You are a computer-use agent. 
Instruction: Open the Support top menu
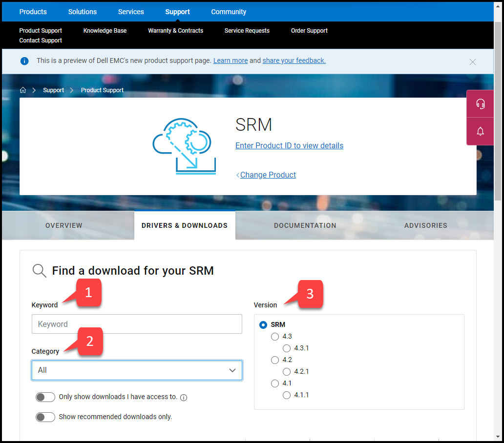click(177, 12)
